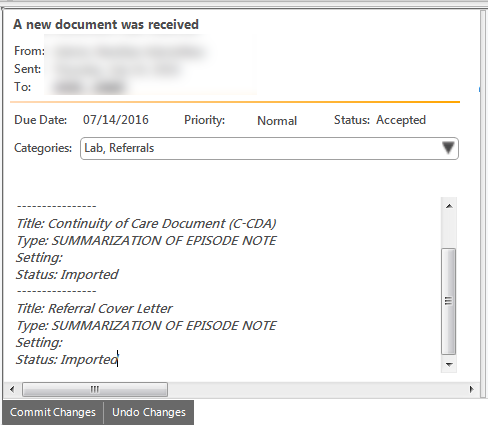This screenshot has width=488, height=425.
Task: Click the Continuity of Care Document title line
Action: (x=146, y=224)
